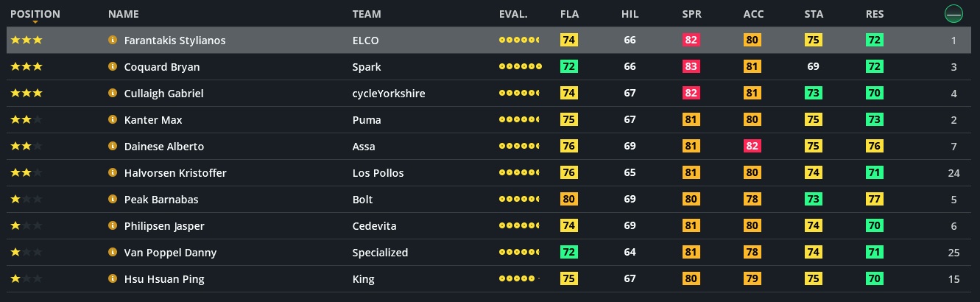Select the Halvorsen Kristoffer row
The image size is (980, 302).
442,173
